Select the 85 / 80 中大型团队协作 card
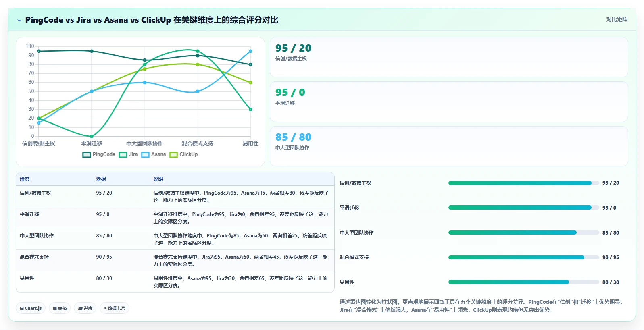 (449, 146)
